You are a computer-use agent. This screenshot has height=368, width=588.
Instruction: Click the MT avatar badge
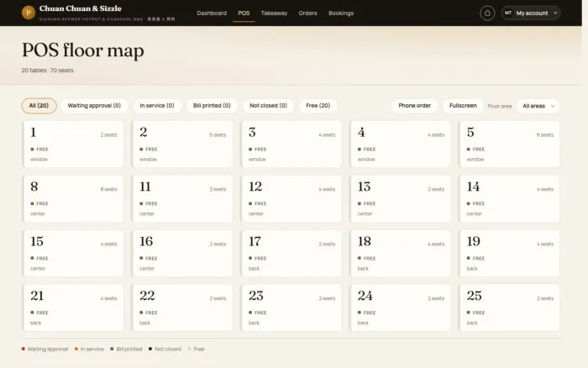(508, 13)
